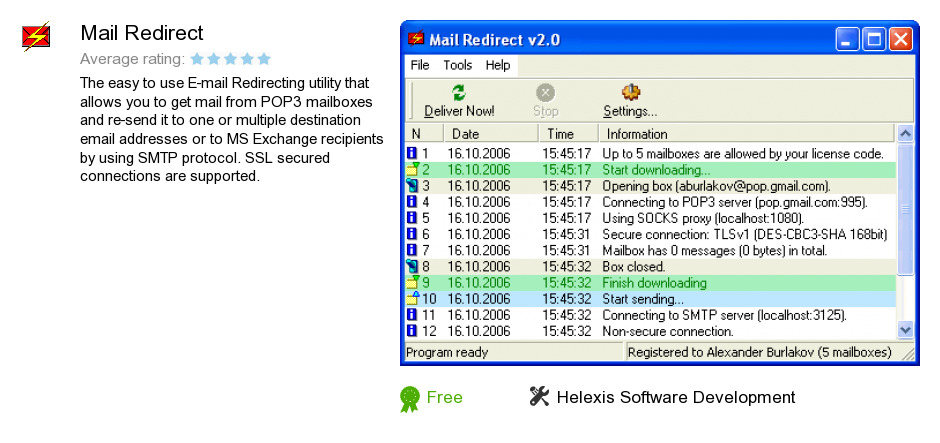This screenshot has height=443, width=940.
Task: Select the 'Non-secure connection.' log entry
Action: click(650, 332)
